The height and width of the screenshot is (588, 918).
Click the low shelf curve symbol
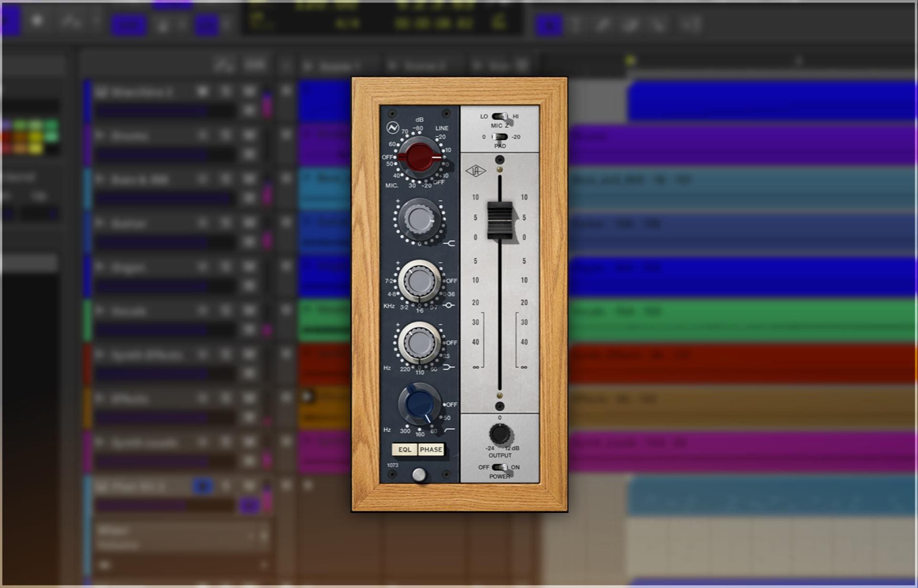click(x=449, y=367)
